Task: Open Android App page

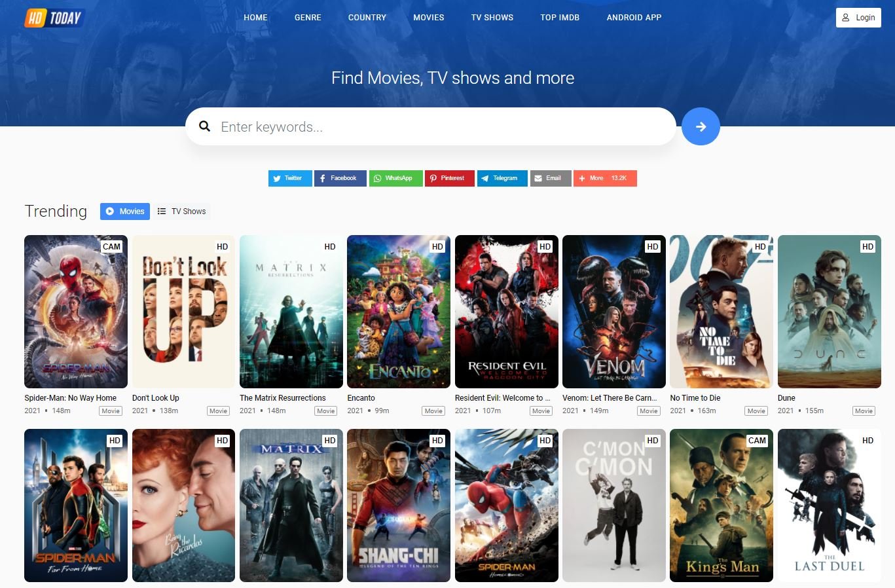Action: click(x=634, y=18)
